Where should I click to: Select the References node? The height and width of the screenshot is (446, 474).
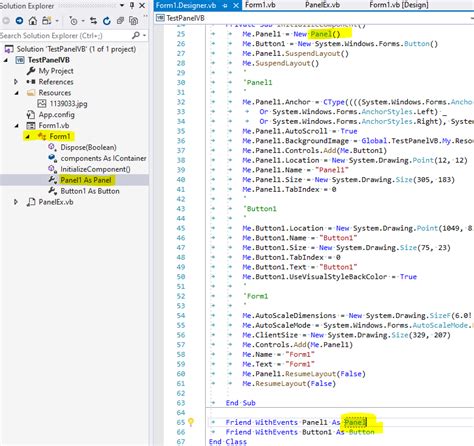coord(56,82)
